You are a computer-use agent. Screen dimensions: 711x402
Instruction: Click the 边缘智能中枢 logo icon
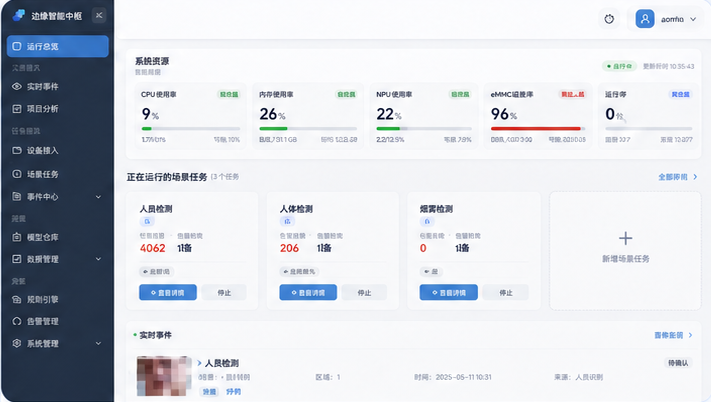pos(19,15)
